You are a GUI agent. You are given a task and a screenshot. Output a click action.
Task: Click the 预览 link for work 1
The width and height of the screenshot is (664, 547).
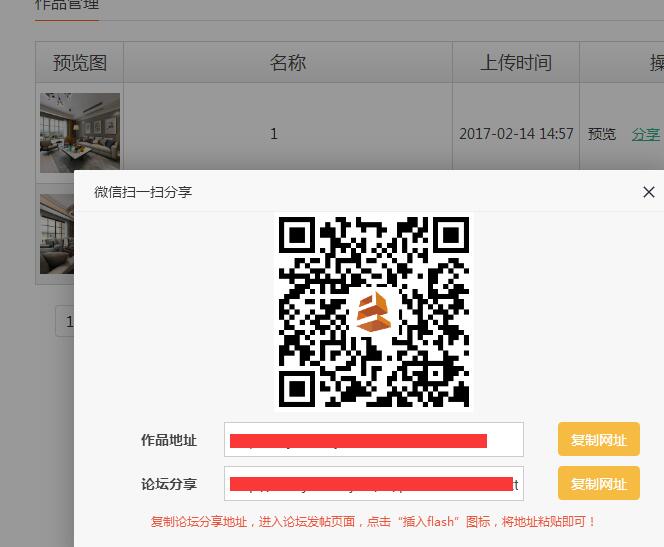601,134
